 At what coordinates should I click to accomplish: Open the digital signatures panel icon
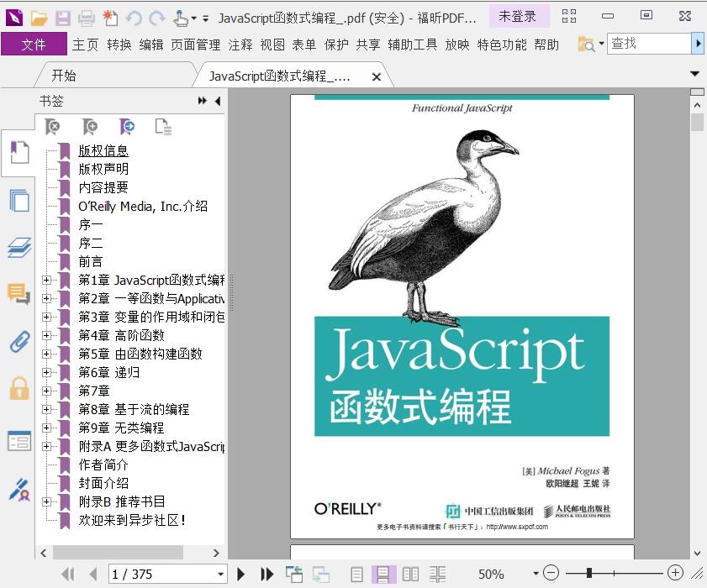[19, 490]
